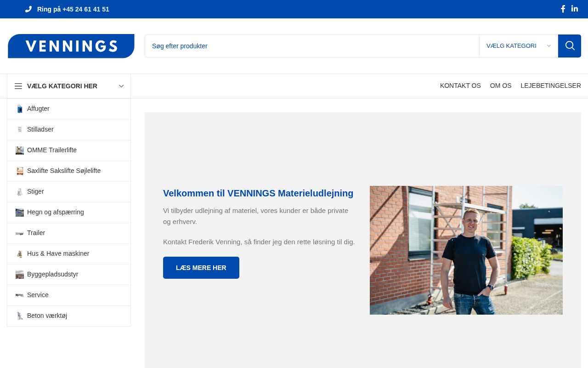Click the OMME Trailerlifte category icon
Image resolution: width=588 pixels, height=368 pixels.
pos(20,150)
